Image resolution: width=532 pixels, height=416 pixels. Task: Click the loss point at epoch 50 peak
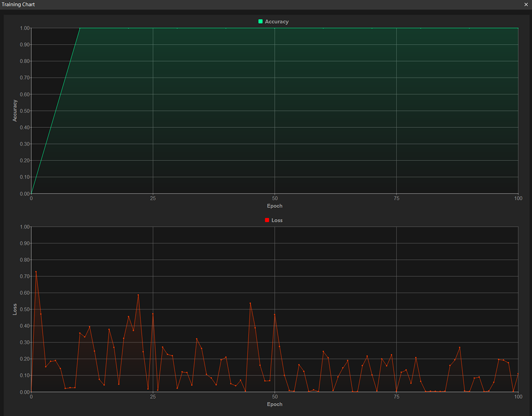[x=275, y=315]
